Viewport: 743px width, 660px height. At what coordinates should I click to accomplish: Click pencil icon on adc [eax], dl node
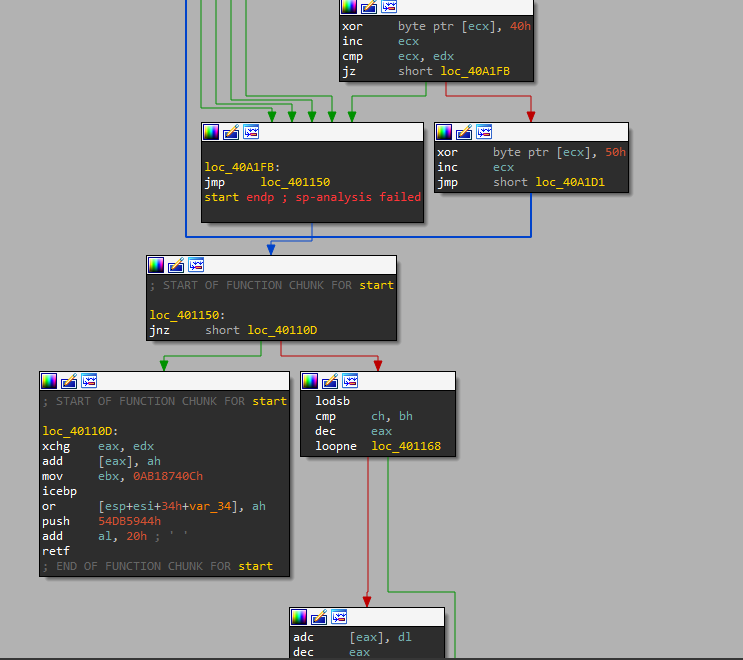[x=319, y=617]
